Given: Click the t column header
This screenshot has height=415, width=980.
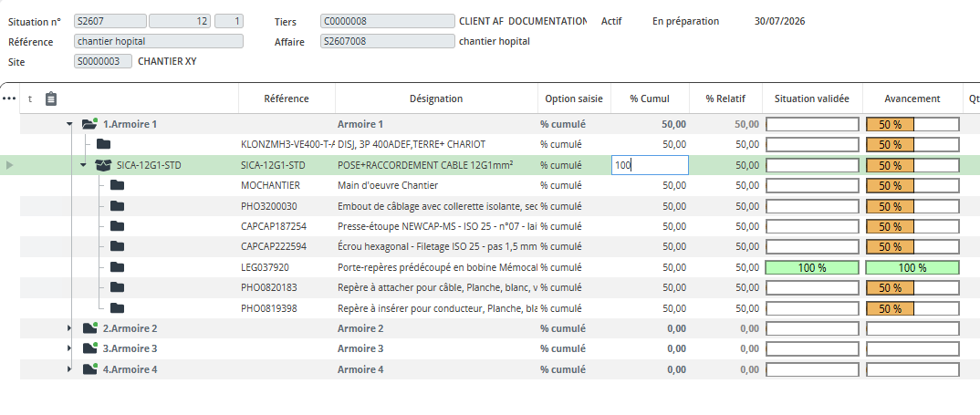Looking at the screenshot, I should (x=30, y=99).
